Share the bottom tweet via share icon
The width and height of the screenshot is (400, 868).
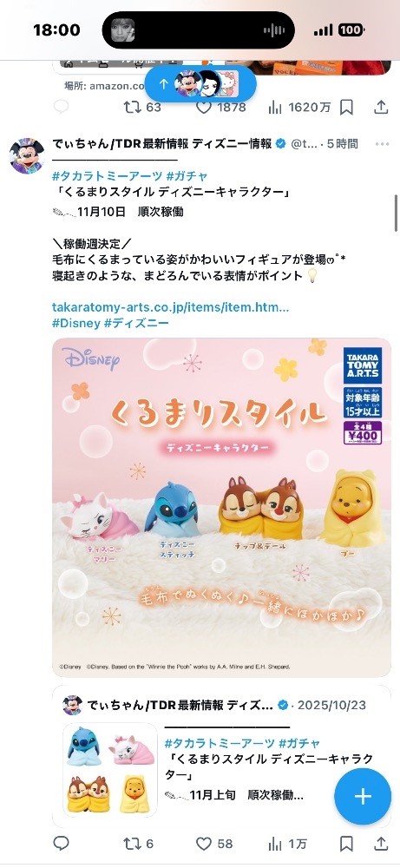pyautogui.click(x=381, y=843)
